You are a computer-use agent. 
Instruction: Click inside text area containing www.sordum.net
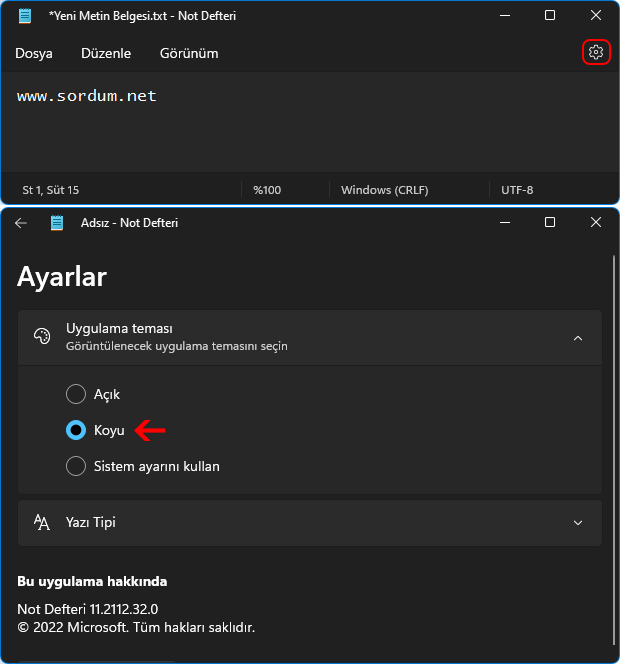310,122
